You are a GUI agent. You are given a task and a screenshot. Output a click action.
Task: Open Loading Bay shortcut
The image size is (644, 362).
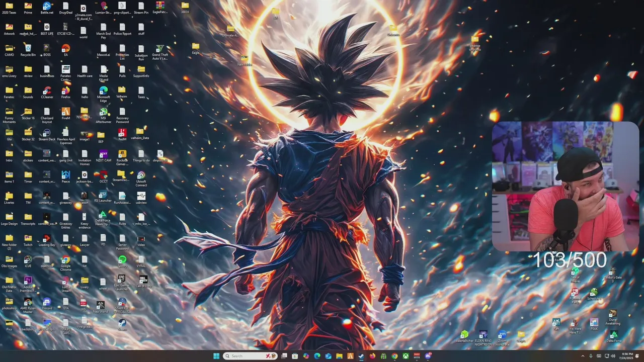[x=47, y=240]
